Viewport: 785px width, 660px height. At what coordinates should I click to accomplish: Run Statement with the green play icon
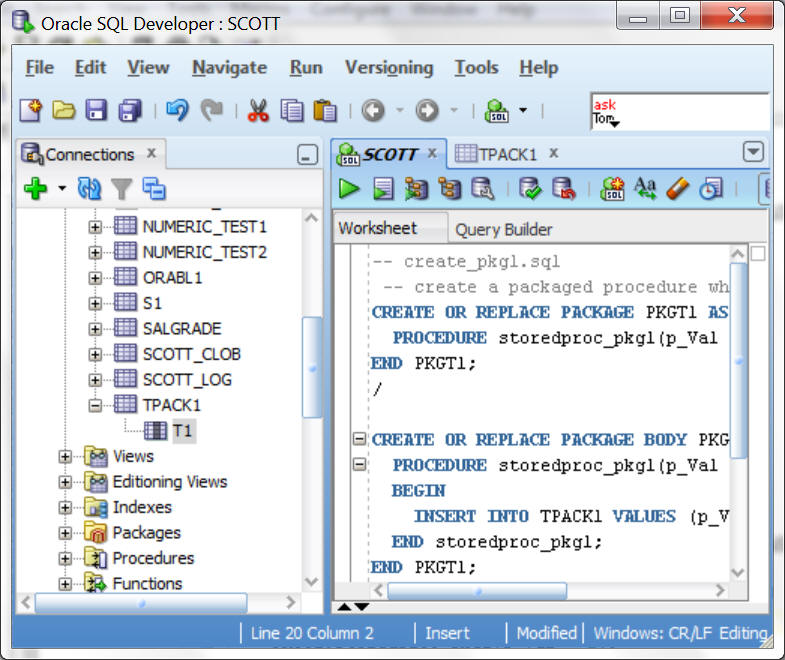pyautogui.click(x=349, y=189)
